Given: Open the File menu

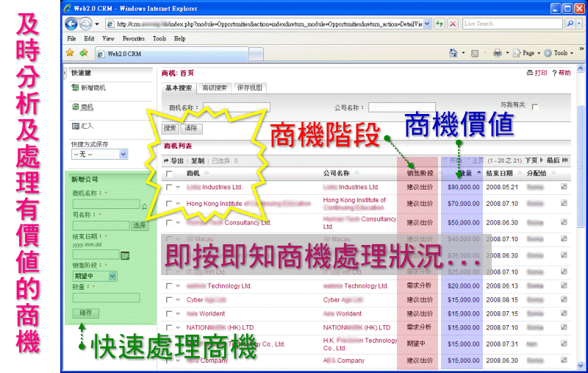Looking at the screenshot, I should tap(71, 38).
